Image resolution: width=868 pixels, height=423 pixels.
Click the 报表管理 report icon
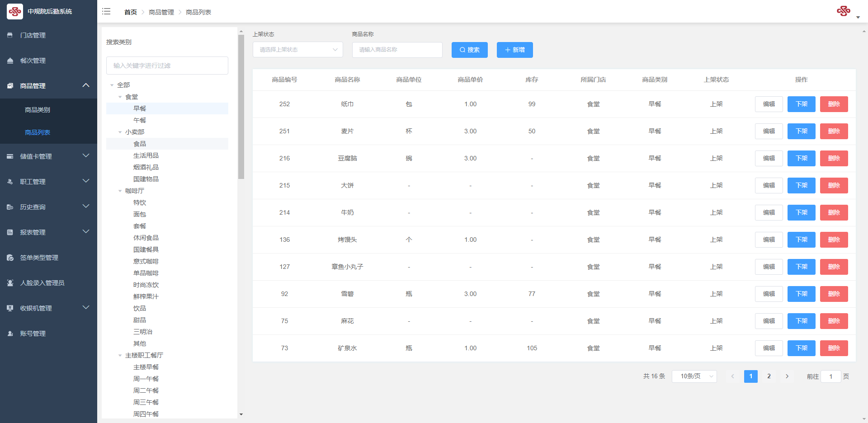[x=10, y=232]
